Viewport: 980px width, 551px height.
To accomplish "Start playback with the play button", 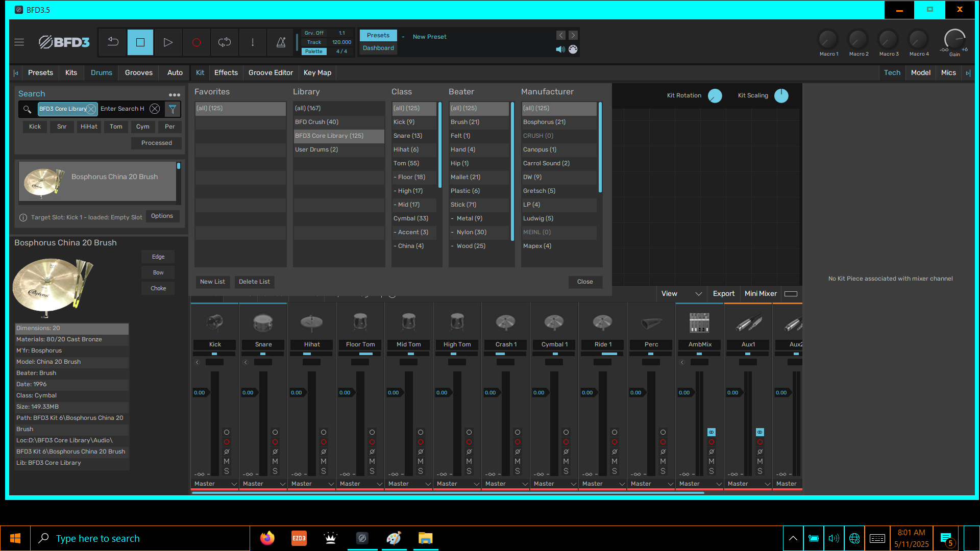I will pos(168,42).
